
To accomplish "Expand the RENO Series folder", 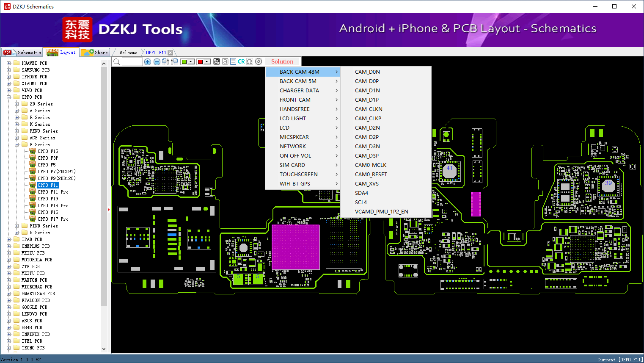I will [17, 131].
